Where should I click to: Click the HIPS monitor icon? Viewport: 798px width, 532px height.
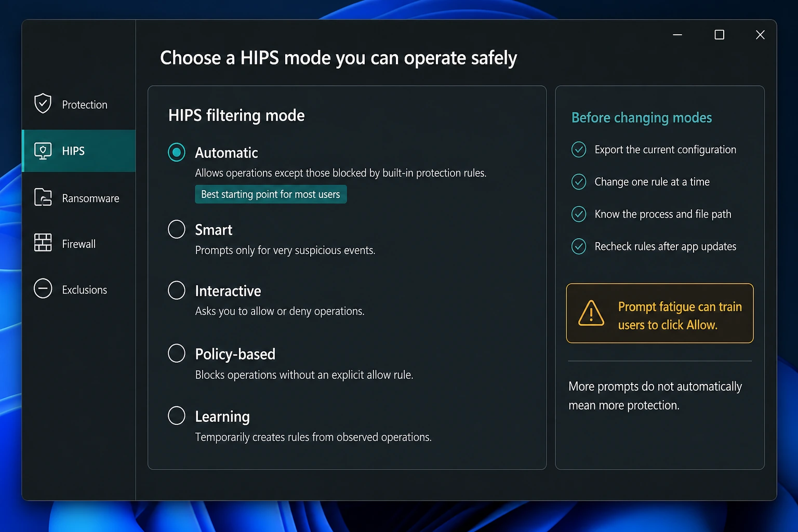coord(43,151)
